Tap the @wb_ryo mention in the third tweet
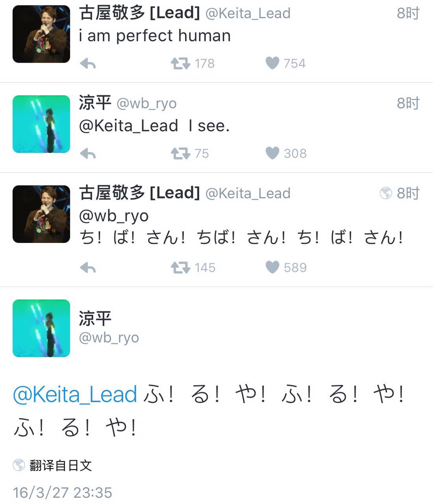 (114, 216)
